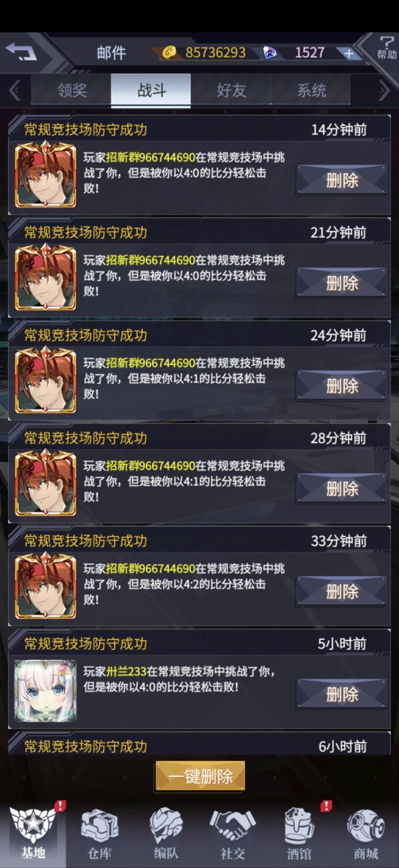Open the 帮助 help icon
Viewport: 399px width, 868px height.
pyautogui.click(x=386, y=48)
